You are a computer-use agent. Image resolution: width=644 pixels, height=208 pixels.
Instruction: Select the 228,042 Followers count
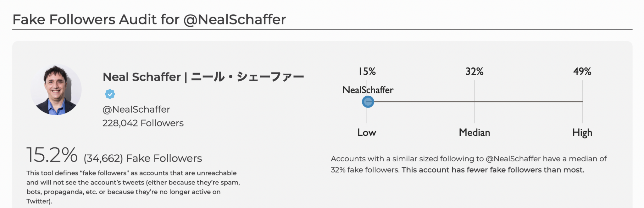tap(143, 123)
